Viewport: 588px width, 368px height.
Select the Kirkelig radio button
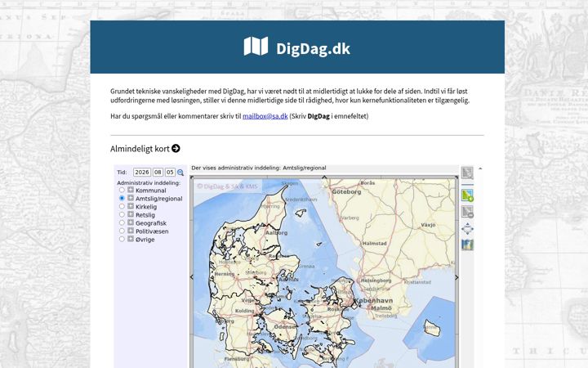122,207
